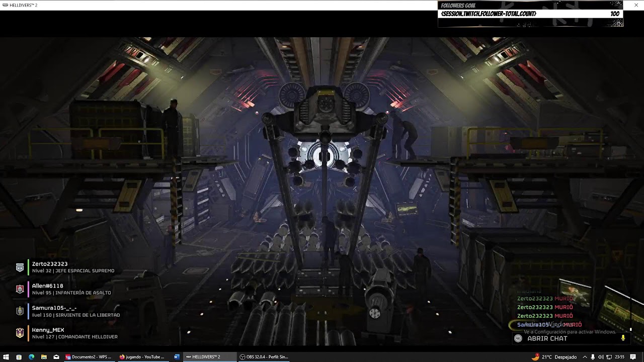The height and width of the screenshot is (362, 644).
Task: Click Kenny_MEX's rank badge icon
Action: (20, 333)
